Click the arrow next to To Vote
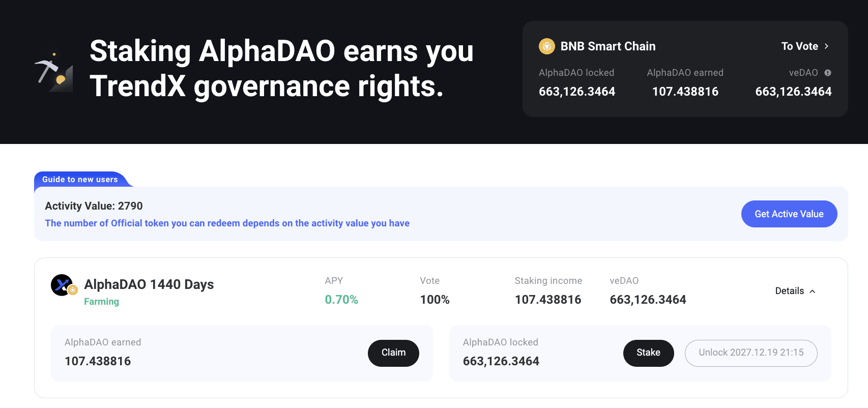This screenshot has width=868, height=408. tap(826, 46)
